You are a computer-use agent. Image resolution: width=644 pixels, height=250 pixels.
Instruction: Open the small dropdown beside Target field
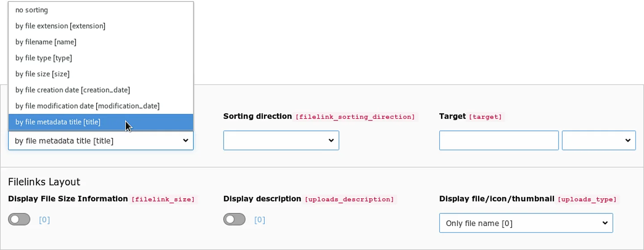click(598, 141)
